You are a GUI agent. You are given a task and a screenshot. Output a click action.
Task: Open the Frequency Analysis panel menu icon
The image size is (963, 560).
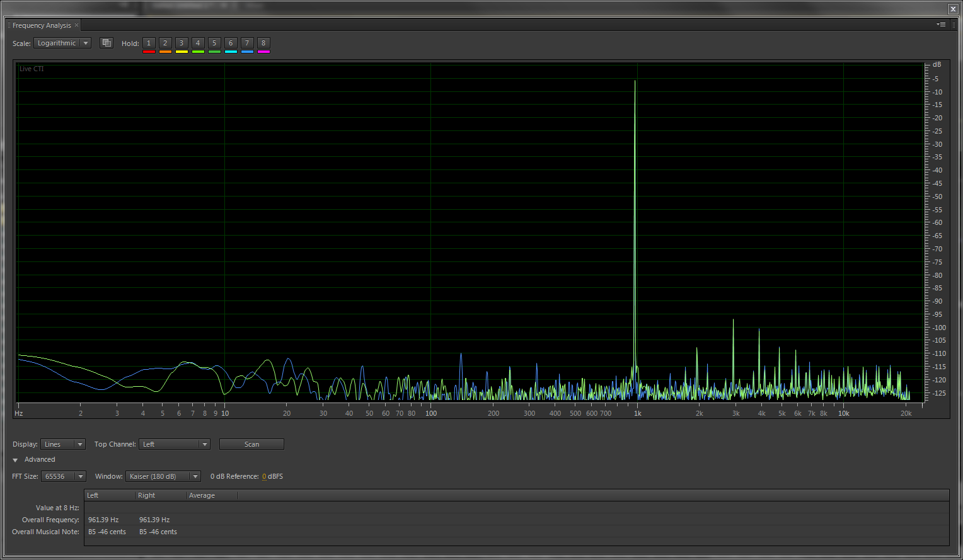[941, 25]
